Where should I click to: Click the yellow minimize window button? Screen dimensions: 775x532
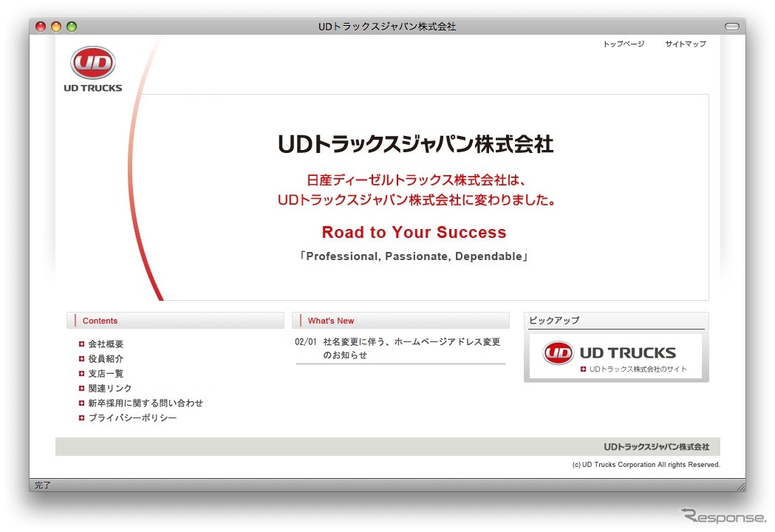coord(56,27)
